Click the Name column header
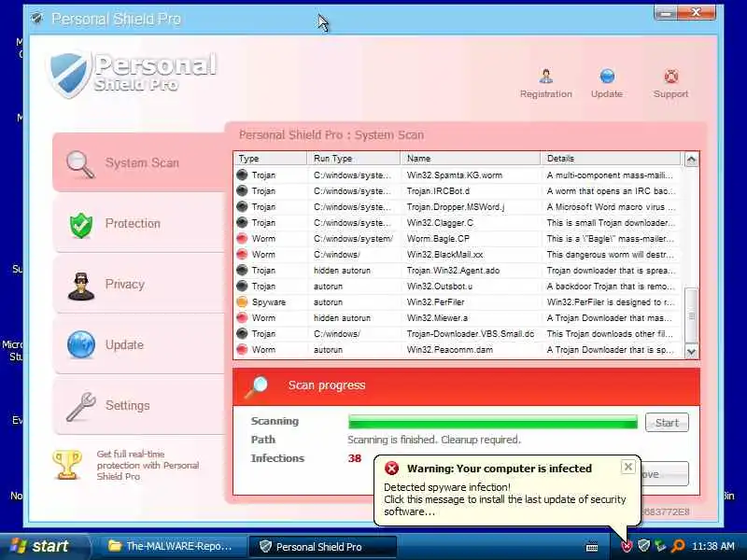Image resolution: width=747 pixels, height=560 pixels. click(x=471, y=159)
